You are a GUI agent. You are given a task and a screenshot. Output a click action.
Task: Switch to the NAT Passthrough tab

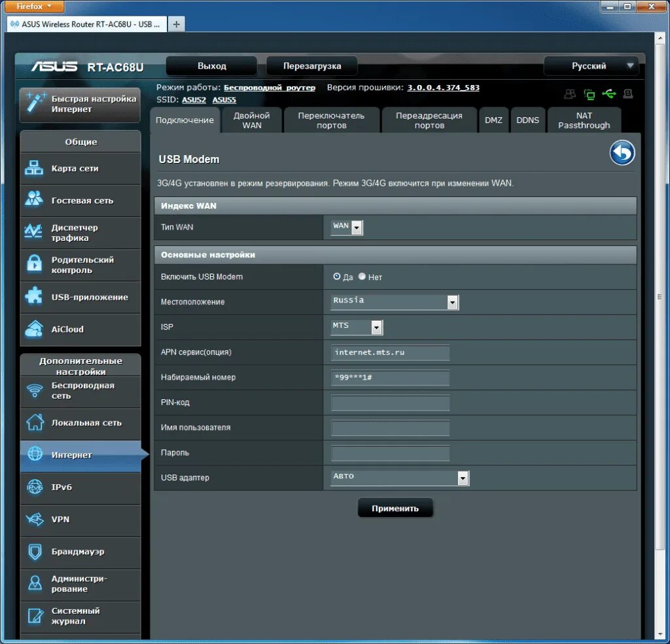pyautogui.click(x=584, y=120)
